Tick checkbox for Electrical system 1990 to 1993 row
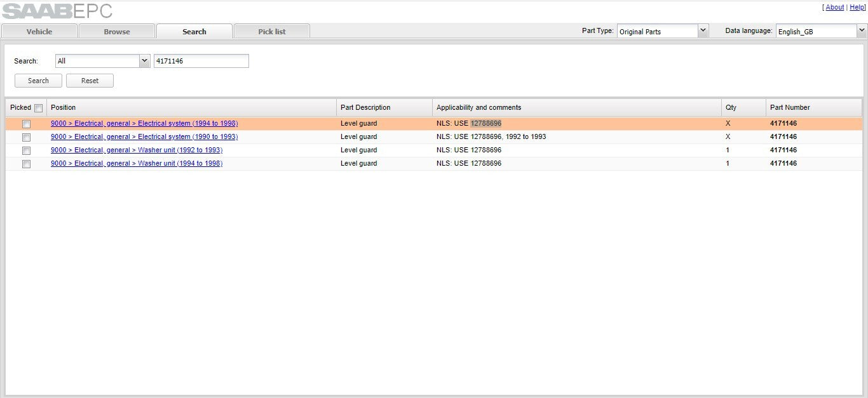 tap(27, 137)
